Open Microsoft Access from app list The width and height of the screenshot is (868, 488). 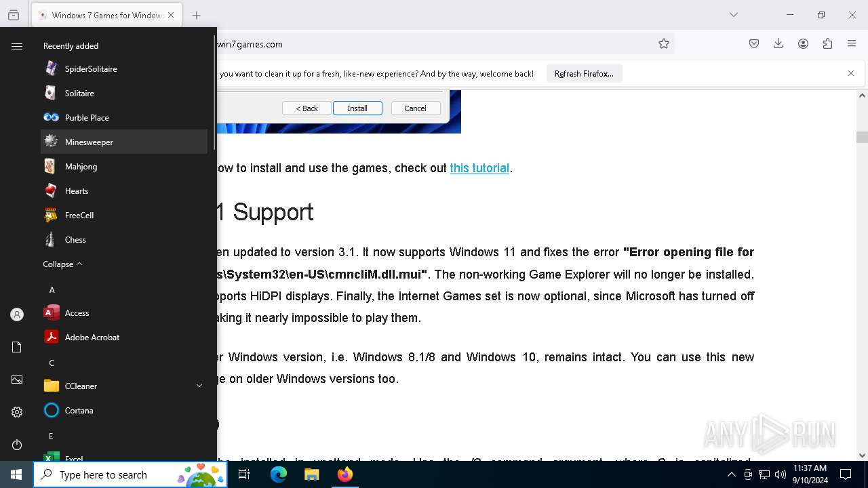[x=124, y=312]
